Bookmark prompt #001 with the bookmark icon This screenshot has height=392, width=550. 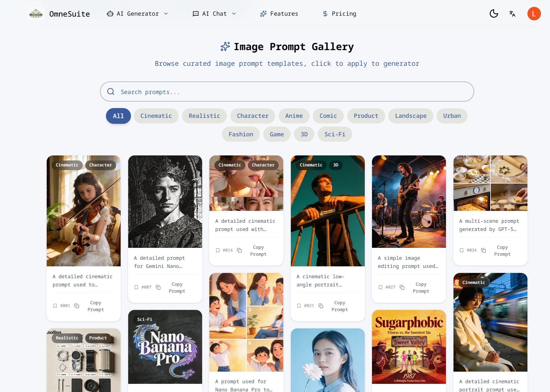(x=55, y=306)
